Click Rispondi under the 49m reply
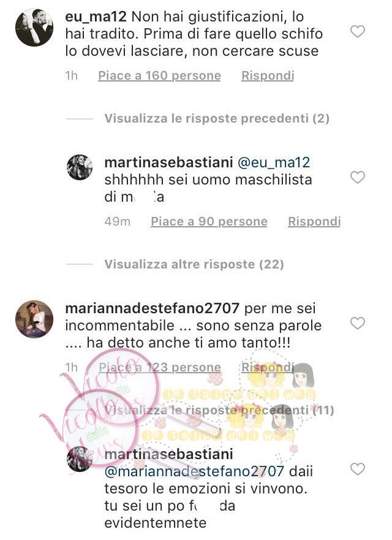The height and width of the screenshot is (540, 392). pyautogui.click(x=314, y=221)
